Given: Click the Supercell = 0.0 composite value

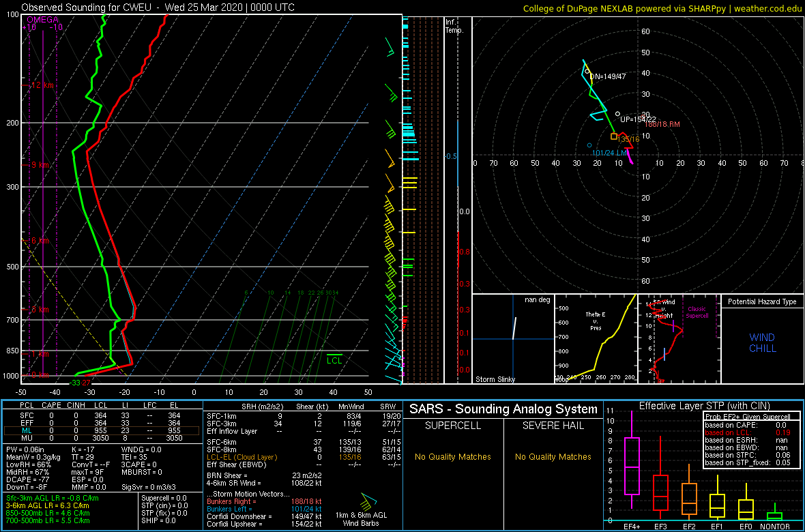Looking at the screenshot, I should pyautogui.click(x=163, y=498).
